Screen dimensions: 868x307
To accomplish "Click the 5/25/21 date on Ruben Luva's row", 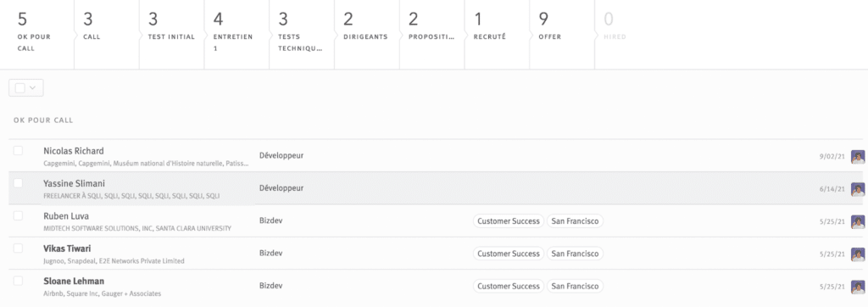I will click(x=832, y=221).
